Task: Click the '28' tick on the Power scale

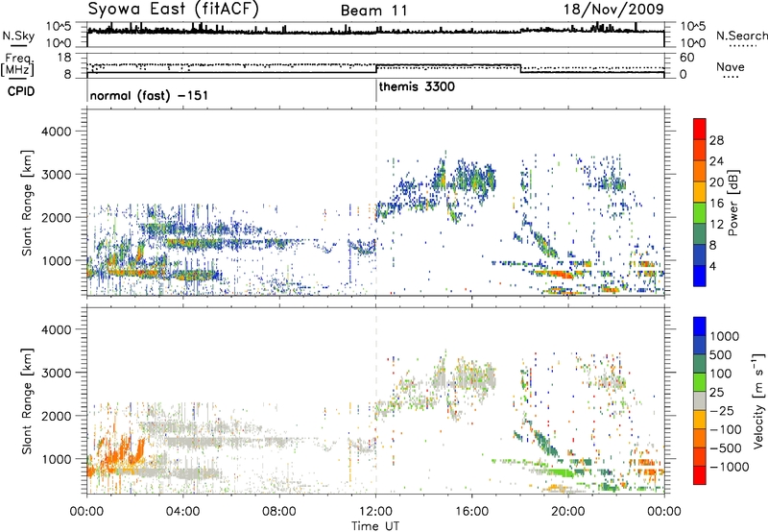Action: click(716, 140)
